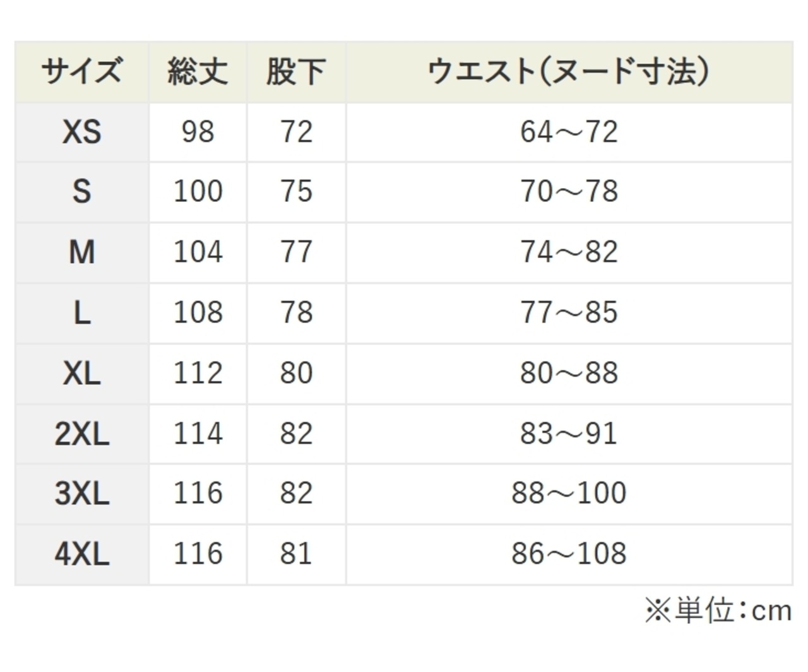Select the XS size row label
Viewport: 808px width, 672px height.
click(81, 132)
